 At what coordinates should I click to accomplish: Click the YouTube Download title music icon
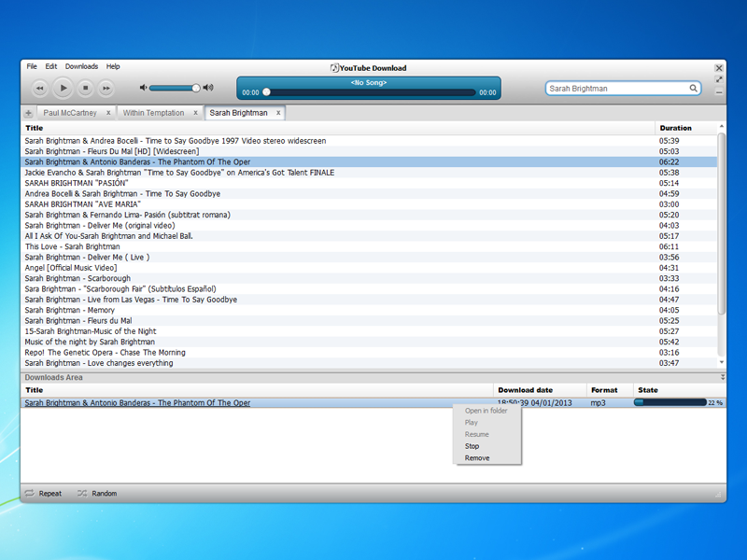(x=334, y=67)
